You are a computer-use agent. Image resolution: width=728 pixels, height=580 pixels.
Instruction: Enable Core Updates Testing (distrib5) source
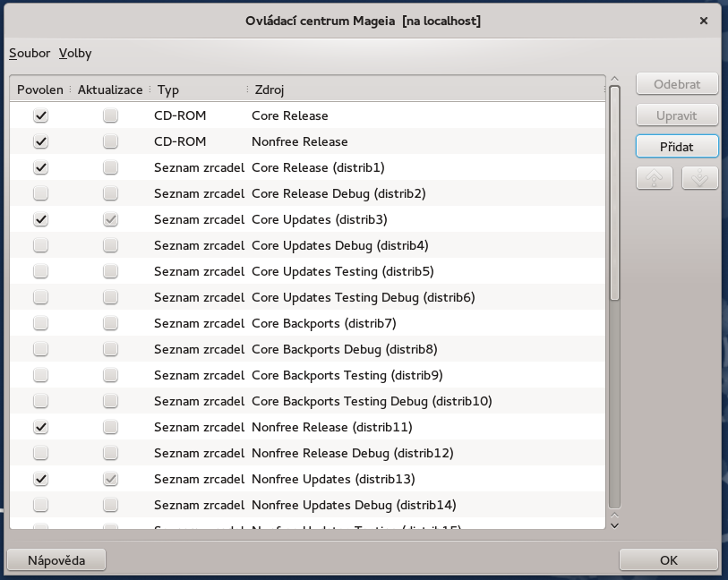click(41, 271)
